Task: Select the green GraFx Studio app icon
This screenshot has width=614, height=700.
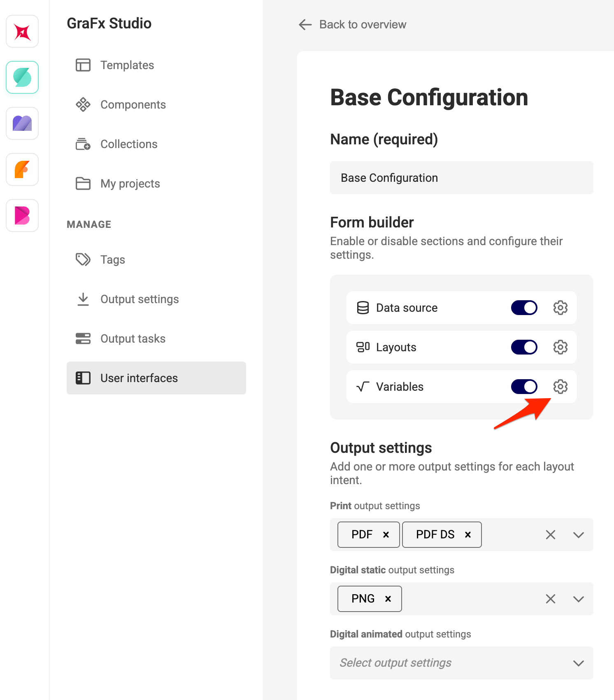Action: [x=22, y=77]
